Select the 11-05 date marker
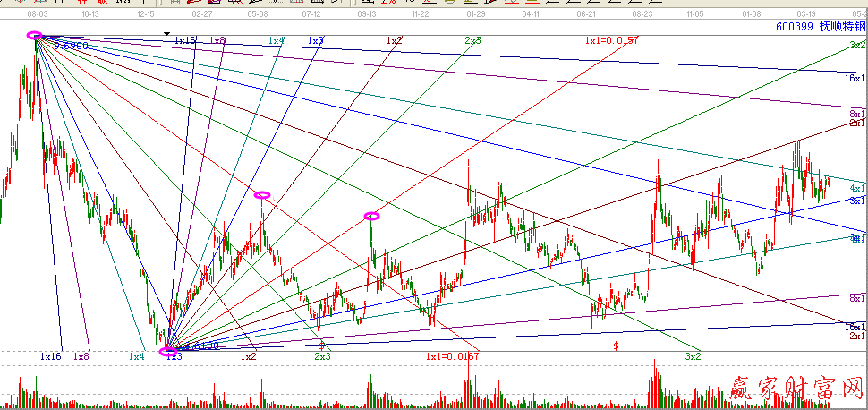 tap(696, 15)
